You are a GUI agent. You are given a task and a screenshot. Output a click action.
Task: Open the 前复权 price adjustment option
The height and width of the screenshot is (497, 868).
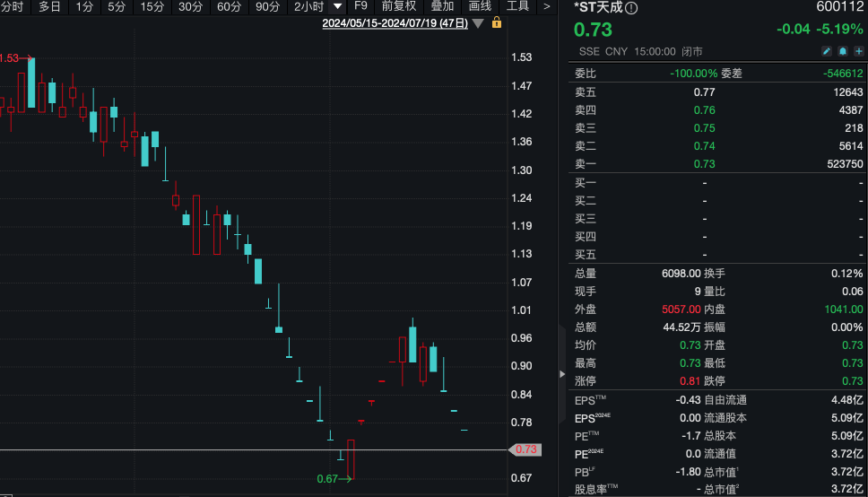(399, 6)
